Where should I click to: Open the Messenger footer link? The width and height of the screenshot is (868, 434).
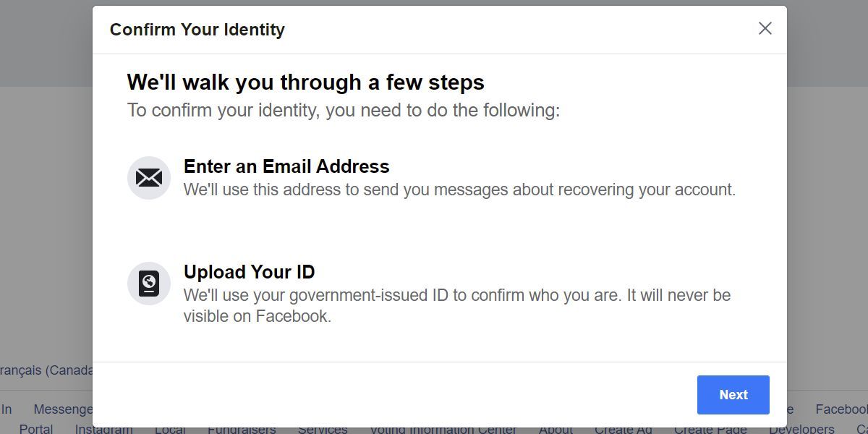click(x=63, y=409)
